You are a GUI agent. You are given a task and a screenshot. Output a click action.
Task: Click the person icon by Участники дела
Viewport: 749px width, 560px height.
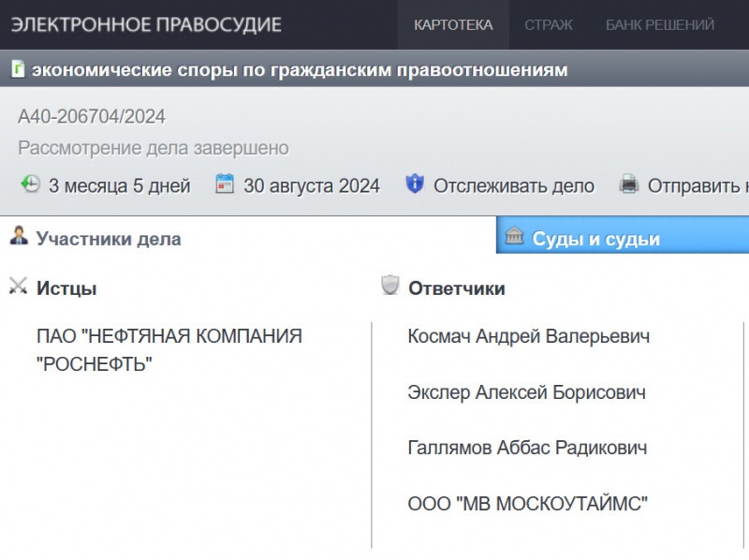coord(18,237)
